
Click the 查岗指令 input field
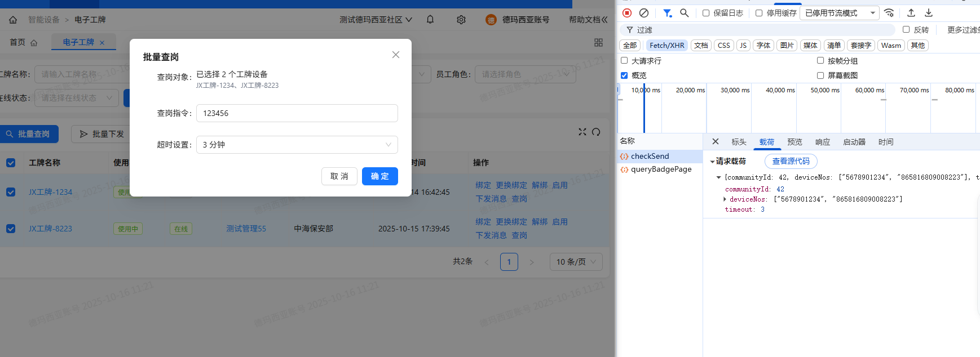click(x=297, y=113)
